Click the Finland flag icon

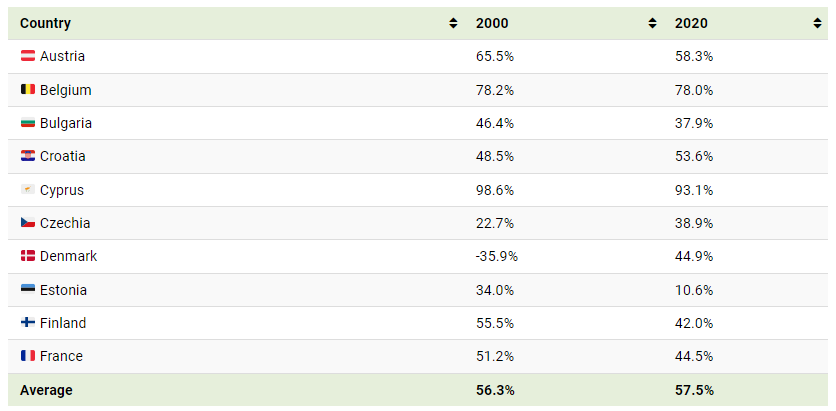coord(28,323)
